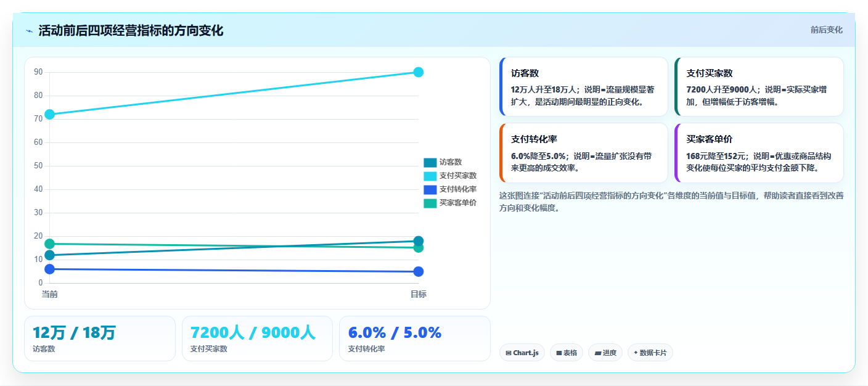Image resolution: width=868 pixels, height=386 pixels.
Task: Click the lightning icon beside the title
Action: pos(29,31)
